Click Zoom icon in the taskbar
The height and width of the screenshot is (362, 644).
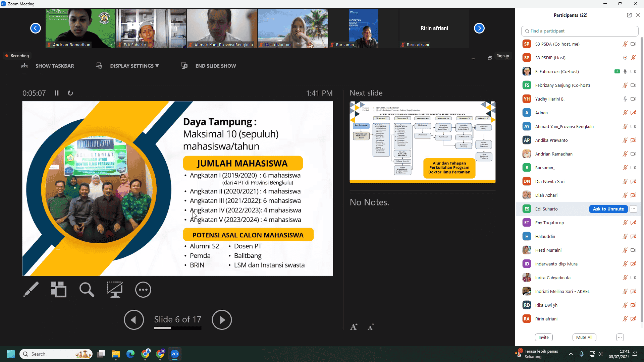[x=175, y=354]
